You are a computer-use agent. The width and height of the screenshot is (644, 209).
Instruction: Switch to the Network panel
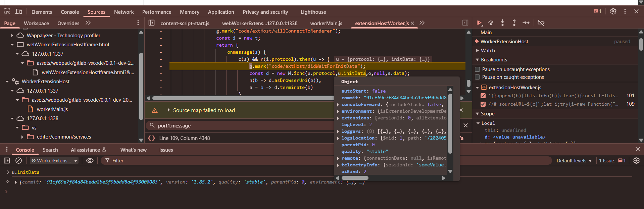pos(124,12)
